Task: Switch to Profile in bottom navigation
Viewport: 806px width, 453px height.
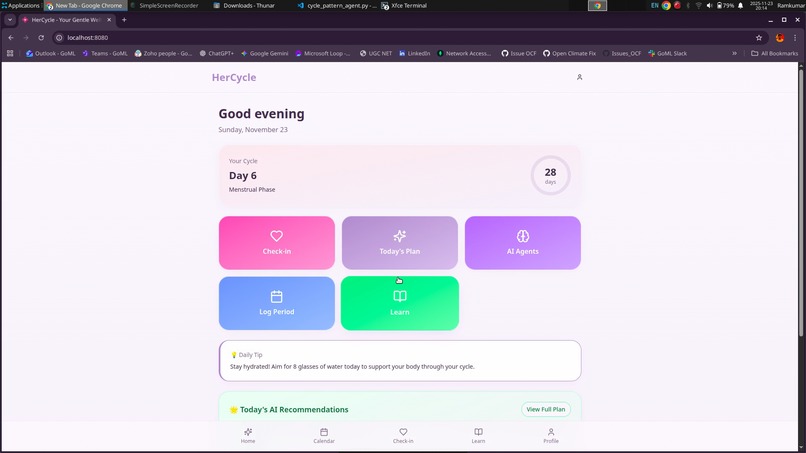Action: [551, 436]
